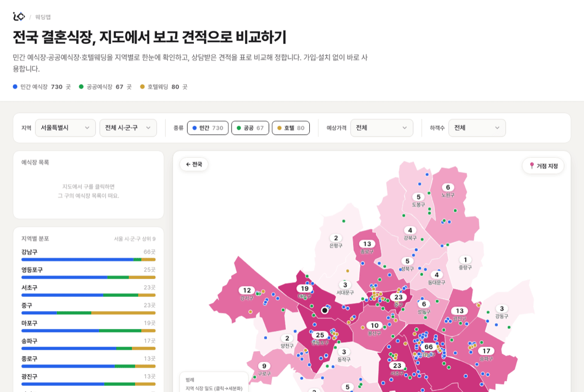The image size is (584, 392).
Task: Click the 3 bubble on 서대문구
Action: [345, 285]
